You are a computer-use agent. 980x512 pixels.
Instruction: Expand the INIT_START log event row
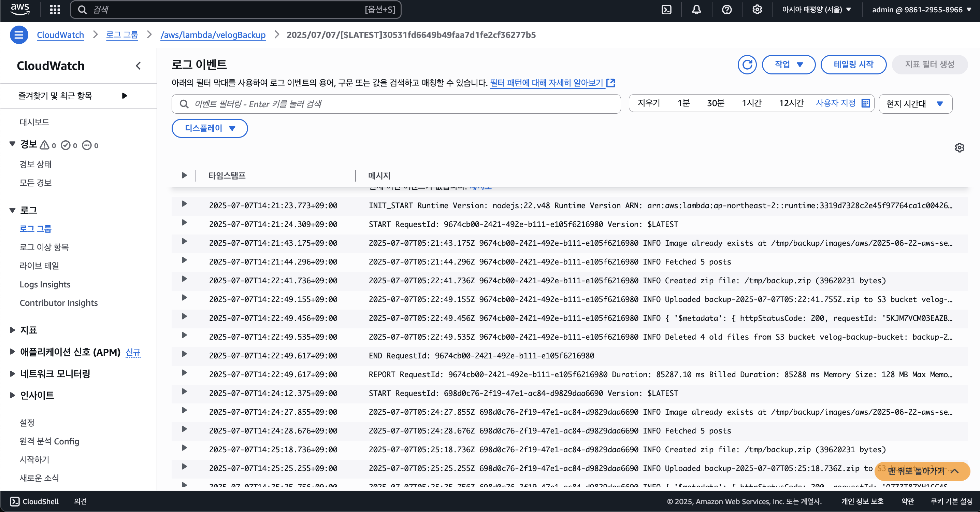click(x=184, y=204)
